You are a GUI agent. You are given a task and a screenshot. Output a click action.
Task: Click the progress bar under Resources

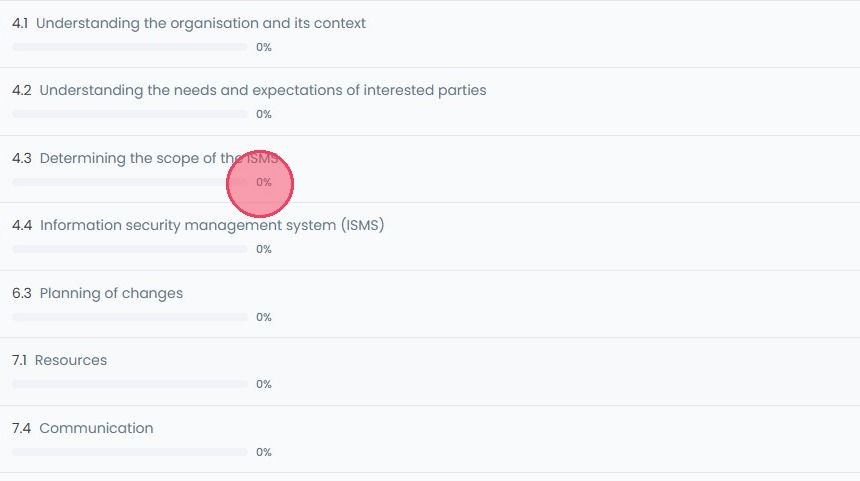pyautogui.click(x=130, y=384)
